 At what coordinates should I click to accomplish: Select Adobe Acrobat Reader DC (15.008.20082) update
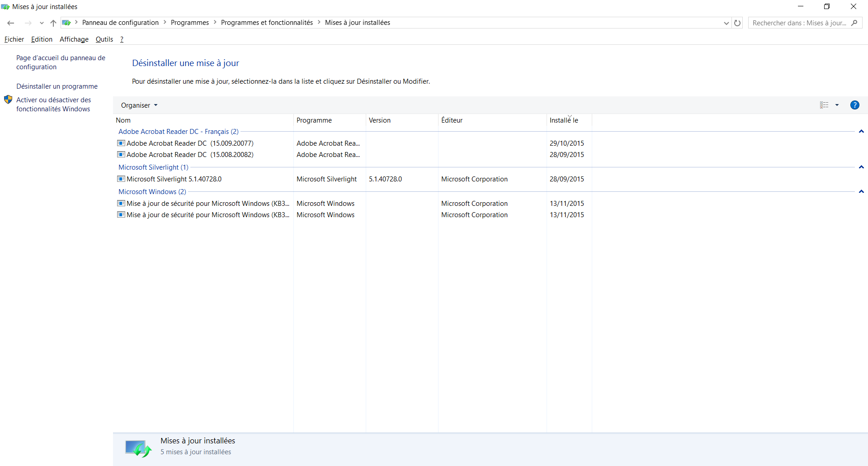[190, 155]
